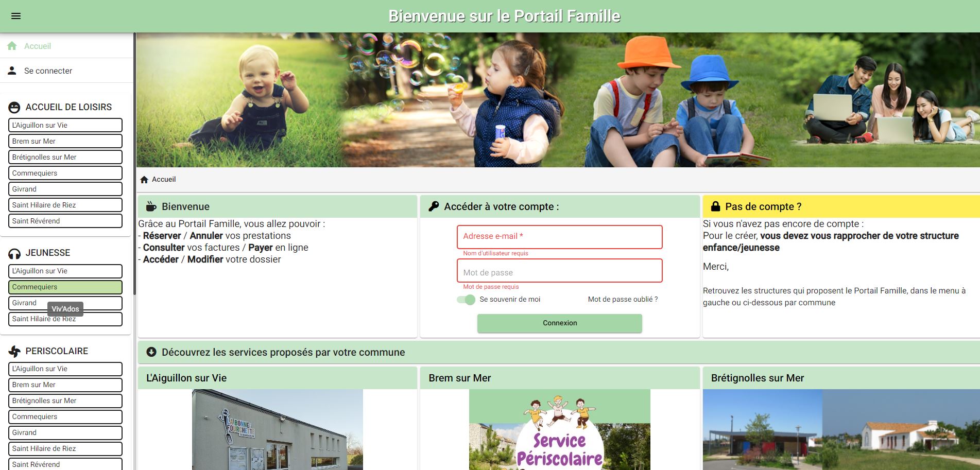
Task: Select Commequiers under Jeunesse
Action: click(65, 287)
